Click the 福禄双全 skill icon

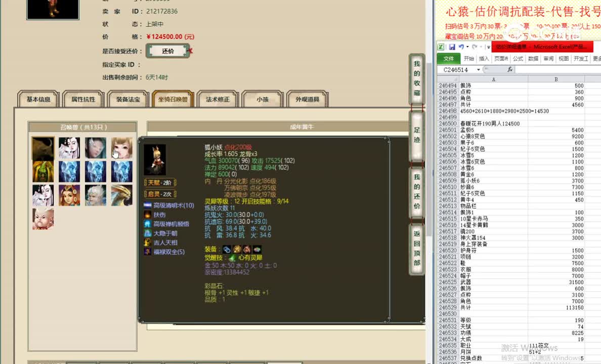tap(148, 252)
